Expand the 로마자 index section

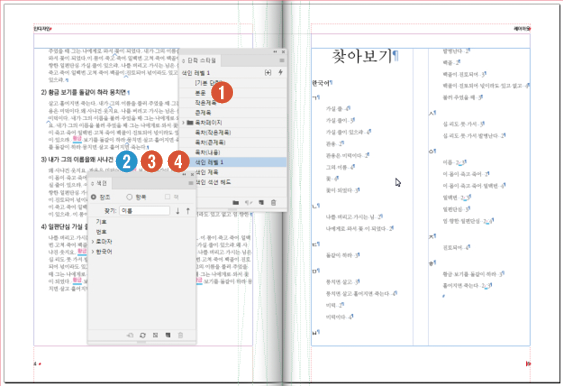tap(93, 242)
